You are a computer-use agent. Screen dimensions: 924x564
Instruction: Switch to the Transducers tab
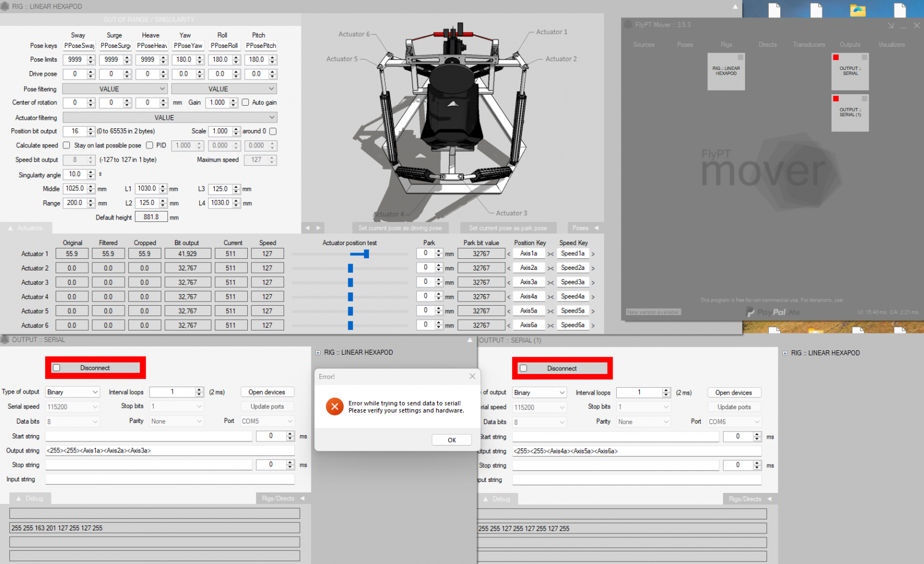click(808, 44)
